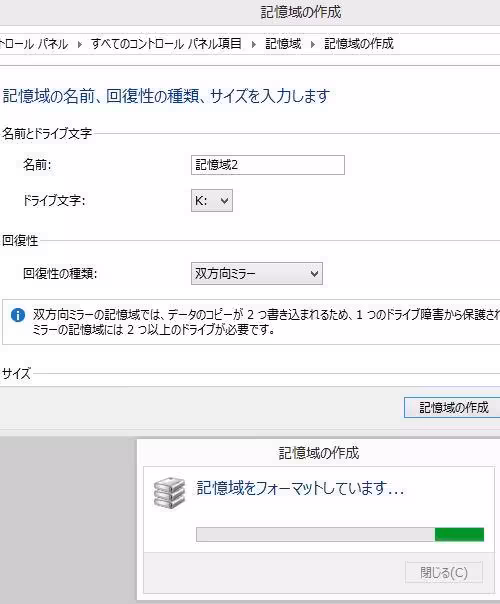500x604 pixels.
Task: Click the disabled 閉じる(C) button
Action: pyautogui.click(x=444, y=572)
